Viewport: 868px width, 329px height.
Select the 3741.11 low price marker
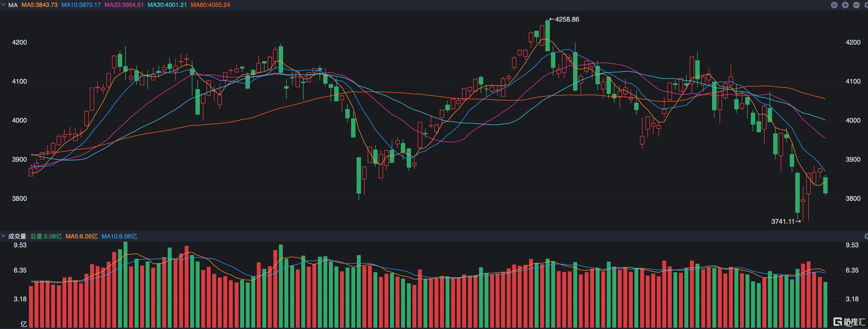[786, 221]
